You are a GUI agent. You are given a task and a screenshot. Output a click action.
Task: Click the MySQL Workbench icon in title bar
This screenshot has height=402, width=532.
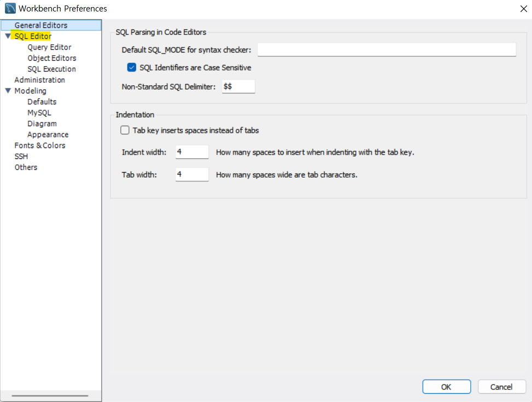[10, 8]
